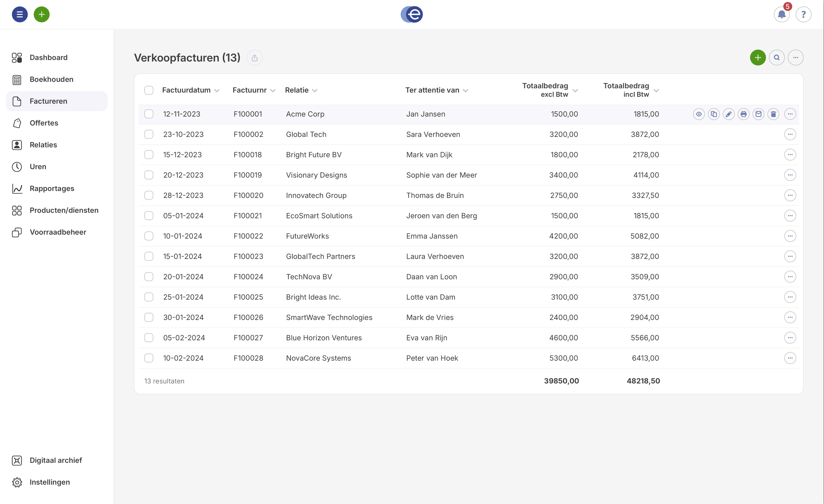This screenshot has height=504, width=824.
Task: Click contact name Sophie van der Meer
Action: click(442, 175)
